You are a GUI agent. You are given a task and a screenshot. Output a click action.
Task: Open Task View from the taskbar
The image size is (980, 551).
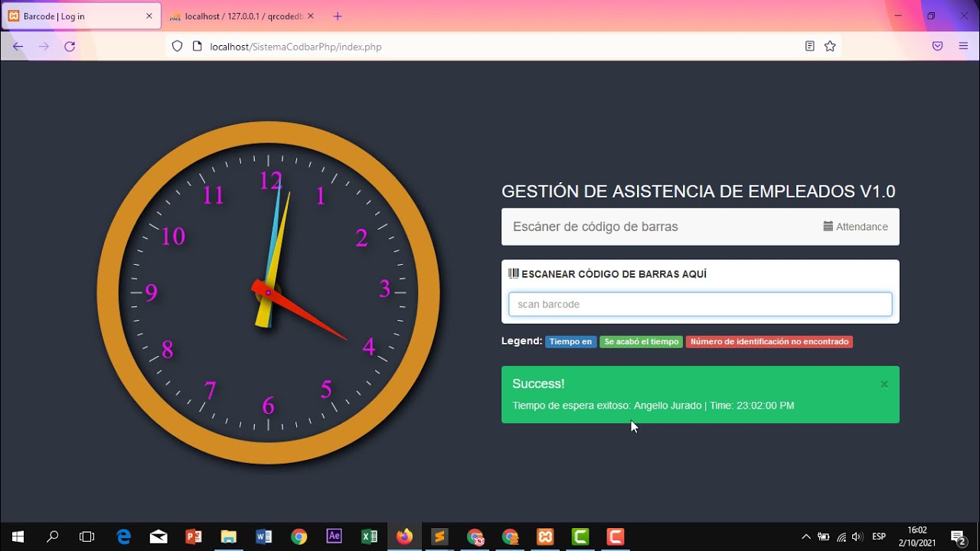pos(87,536)
